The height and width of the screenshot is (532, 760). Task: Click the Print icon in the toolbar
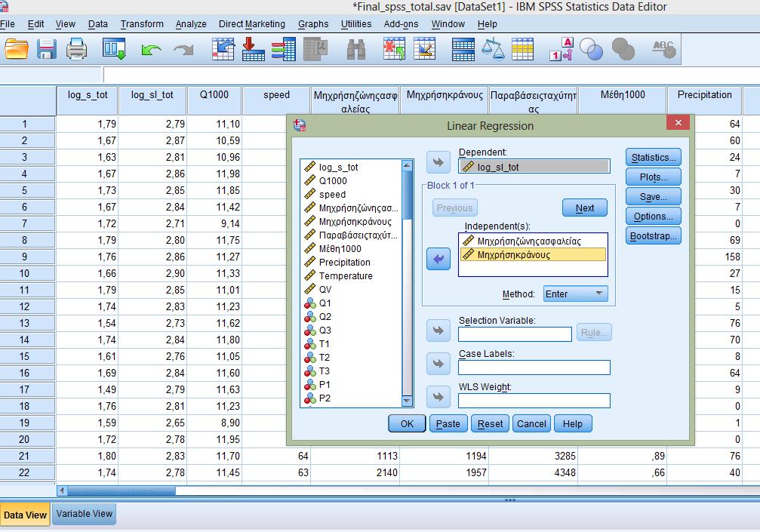pyautogui.click(x=76, y=49)
